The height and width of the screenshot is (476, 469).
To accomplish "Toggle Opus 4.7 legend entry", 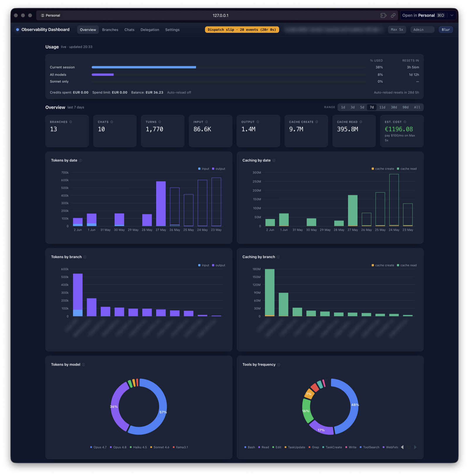I will 98,447.
